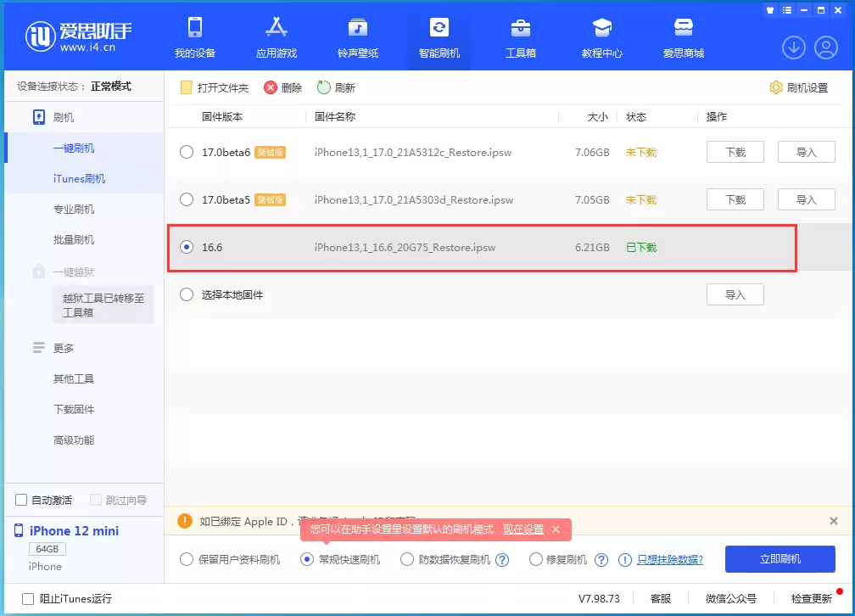Click info icon before 只想抹除数据

click(625, 560)
